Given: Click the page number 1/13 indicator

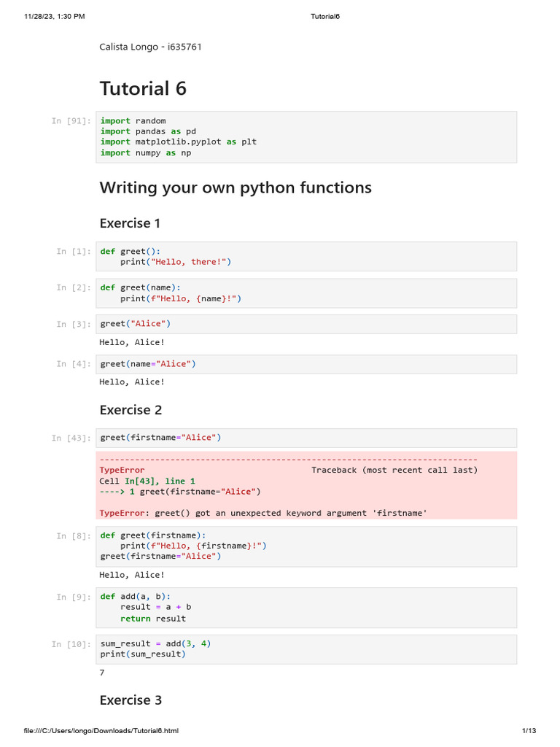Looking at the screenshot, I should point(529,731).
